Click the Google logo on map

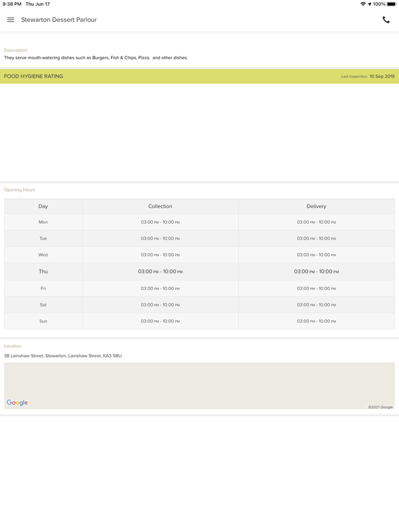click(x=17, y=403)
